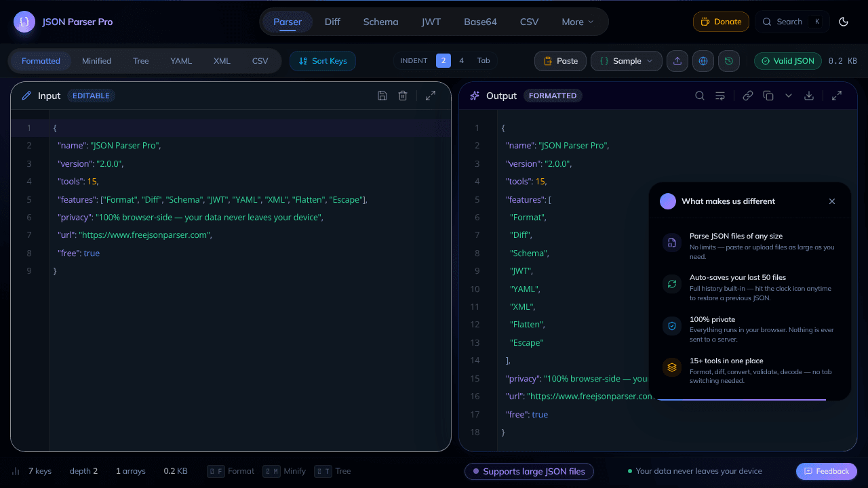Viewport: 868px width, 488px height.
Task: Select Tree output mode
Action: coord(140,61)
